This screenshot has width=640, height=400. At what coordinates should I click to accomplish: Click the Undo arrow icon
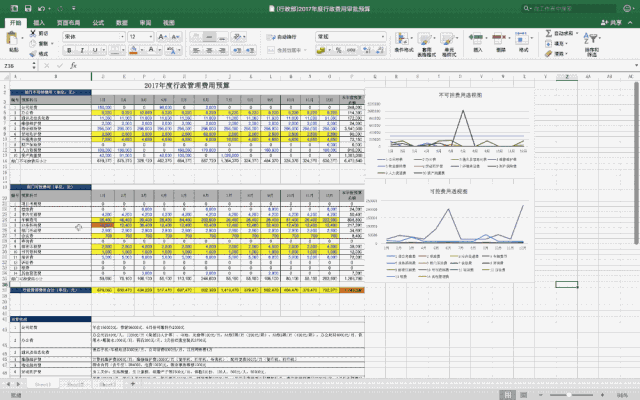[x=41, y=8]
